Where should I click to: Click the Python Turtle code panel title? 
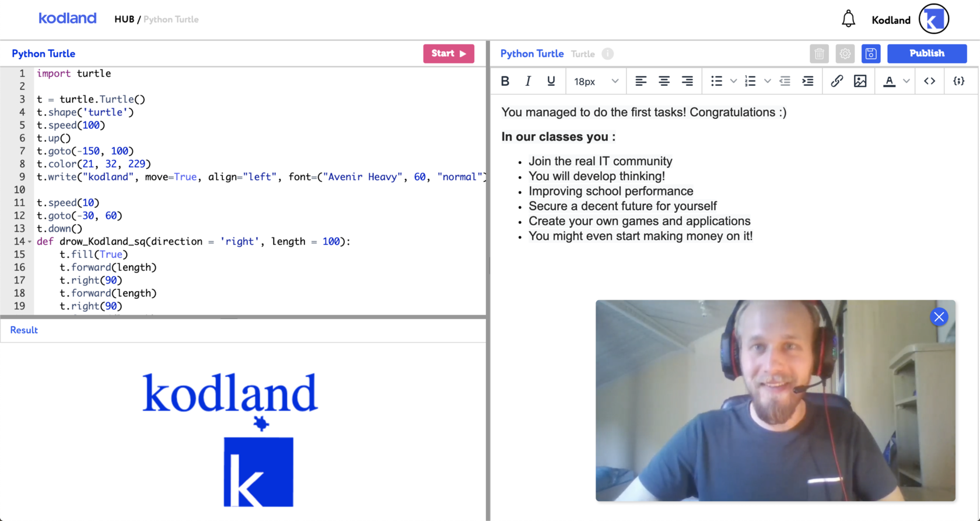coord(44,54)
